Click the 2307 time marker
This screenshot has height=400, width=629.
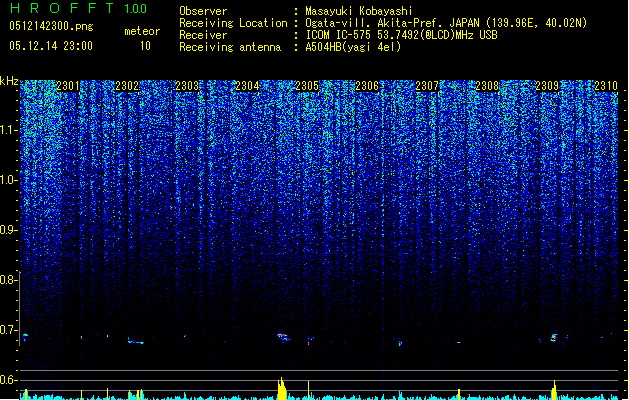tap(427, 86)
